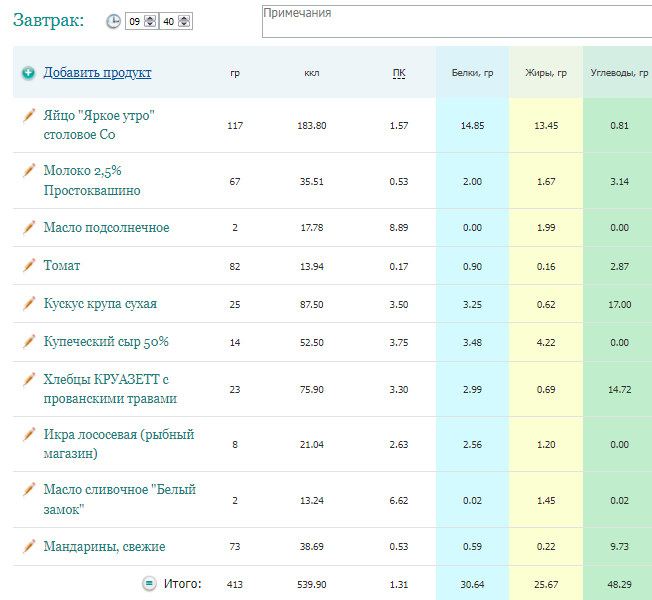The height and width of the screenshot is (600, 652).
Task: Open Масло сливочное "Белый замок" link
Action: pyautogui.click(x=120, y=499)
